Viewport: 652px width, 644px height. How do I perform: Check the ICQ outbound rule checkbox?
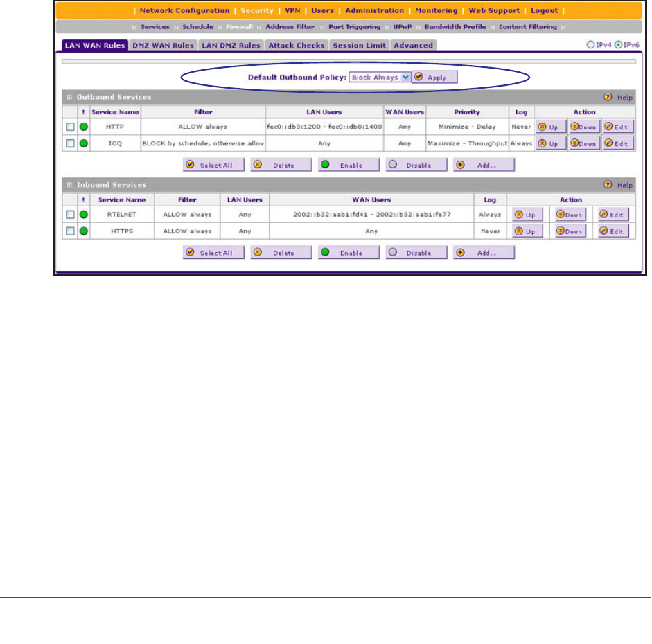70,143
